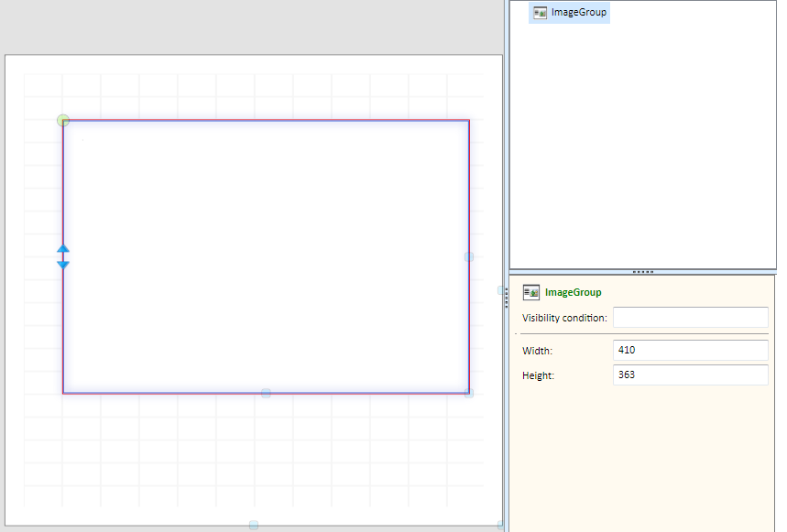Click the right-middle resize handle of ImageGroup
Image resolution: width=787 pixels, height=532 pixels.
point(469,257)
